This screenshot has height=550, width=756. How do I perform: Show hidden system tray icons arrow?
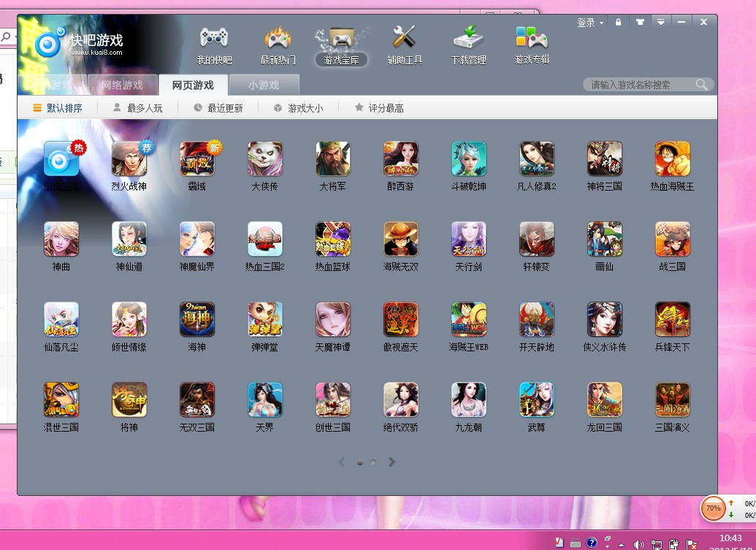tap(621, 544)
